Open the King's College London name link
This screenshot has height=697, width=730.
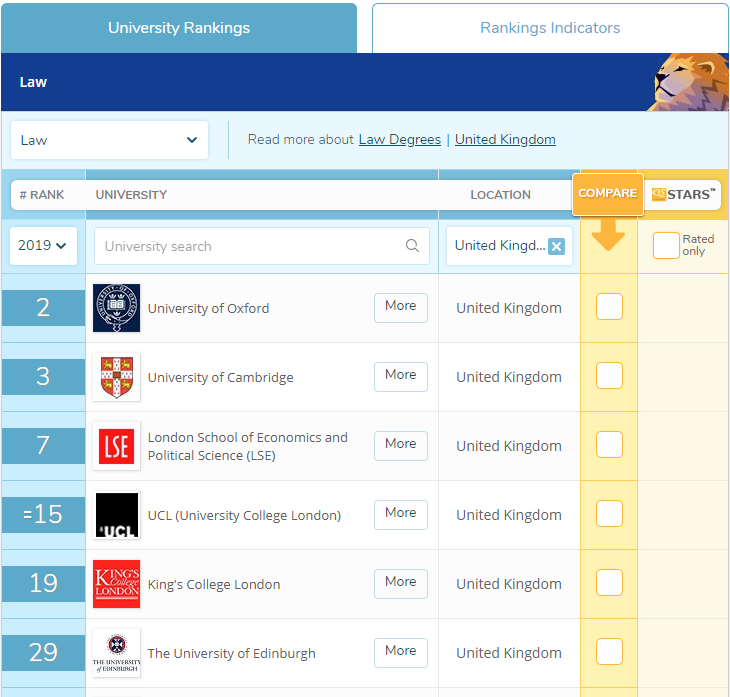pos(214,584)
